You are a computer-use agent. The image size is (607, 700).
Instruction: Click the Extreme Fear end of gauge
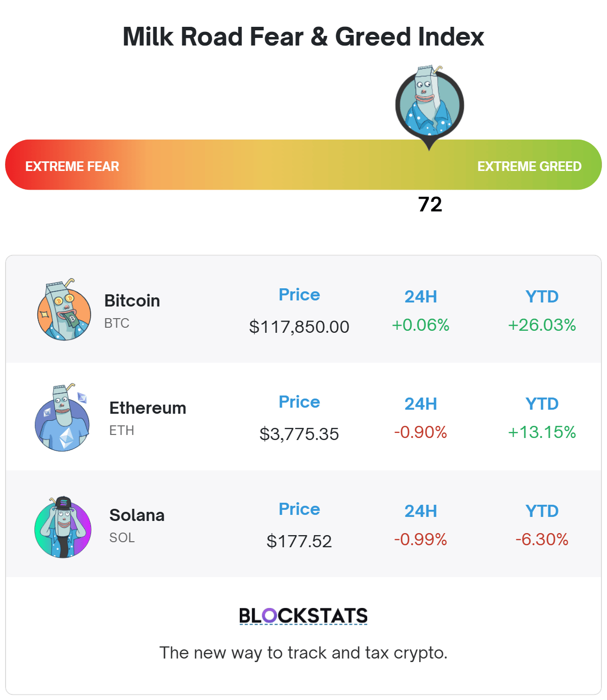(x=72, y=166)
